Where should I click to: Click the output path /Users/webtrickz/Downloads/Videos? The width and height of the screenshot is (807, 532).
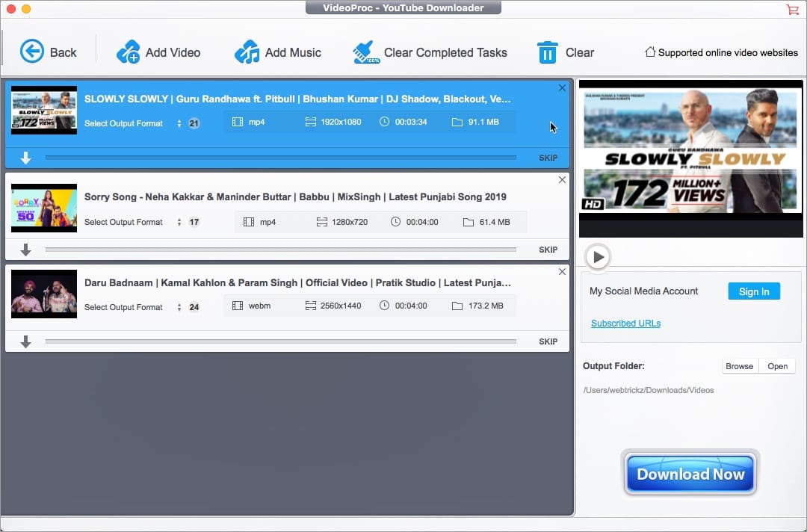pyautogui.click(x=649, y=390)
